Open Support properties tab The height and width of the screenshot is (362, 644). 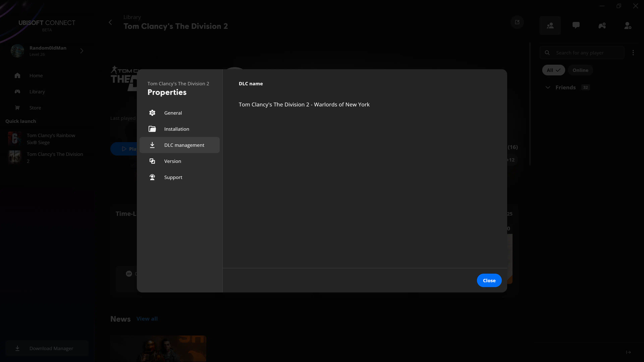tap(179, 177)
